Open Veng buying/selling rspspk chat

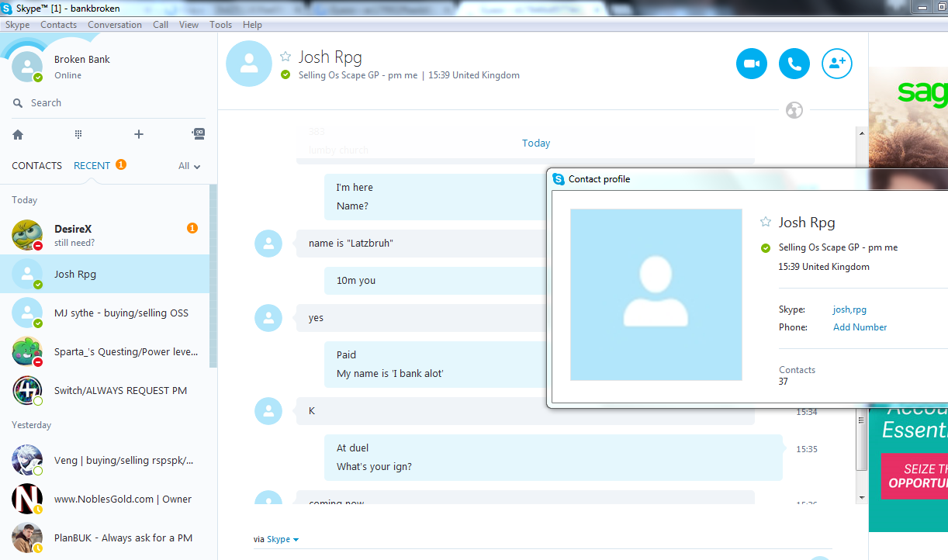[105, 460]
